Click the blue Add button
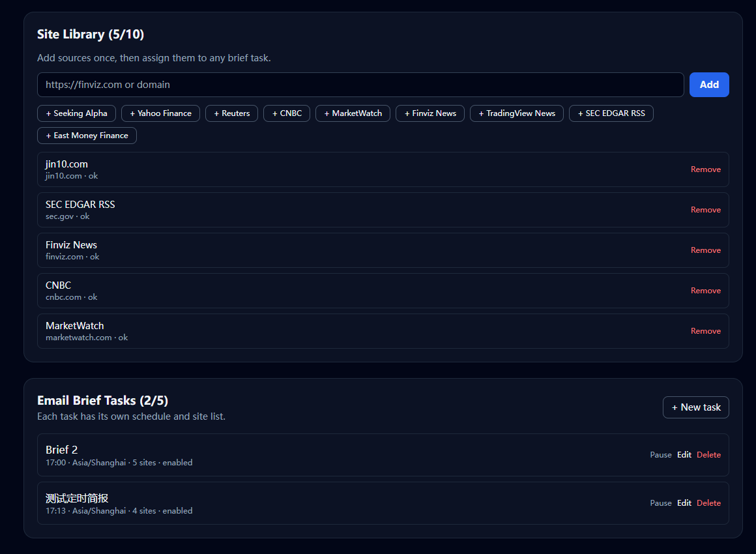 pyautogui.click(x=709, y=85)
